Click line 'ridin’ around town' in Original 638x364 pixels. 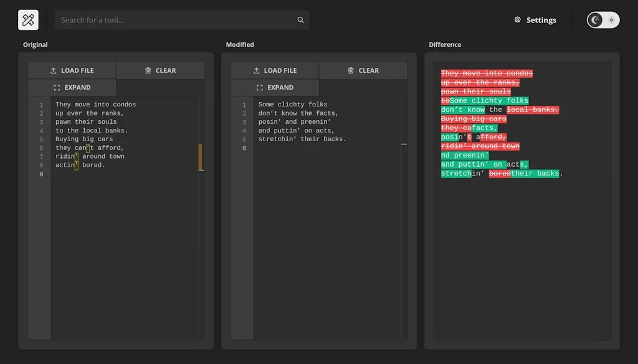click(x=90, y=156)
